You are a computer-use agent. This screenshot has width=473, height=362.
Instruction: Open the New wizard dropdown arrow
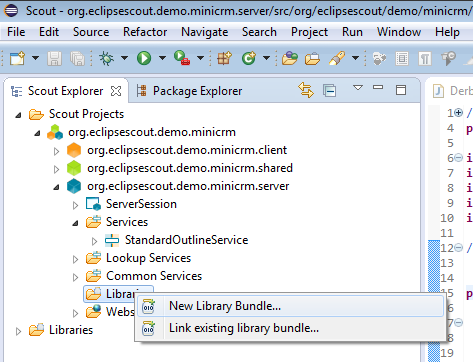tap(35, 58)
